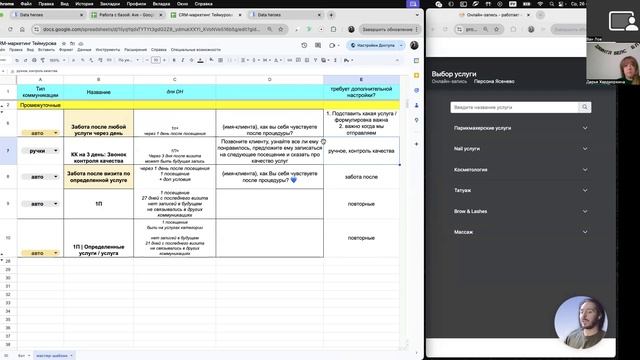Click the create filter funnel icon
The image size is (640, 360).
[316, 60]
